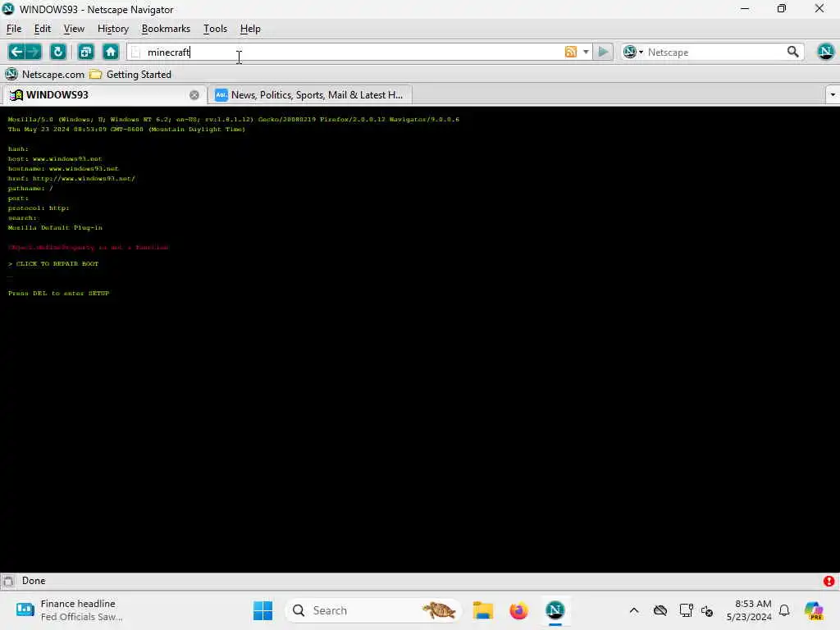This screenshot has width=840, height=630.
Task: Open the Tools menu
Action: click(215, 29)
